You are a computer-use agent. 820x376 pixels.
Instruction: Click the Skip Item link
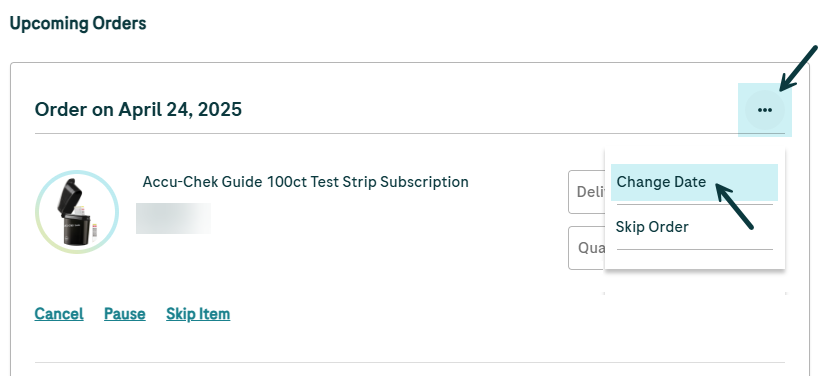pyautogui.click(x=198, y=314)
